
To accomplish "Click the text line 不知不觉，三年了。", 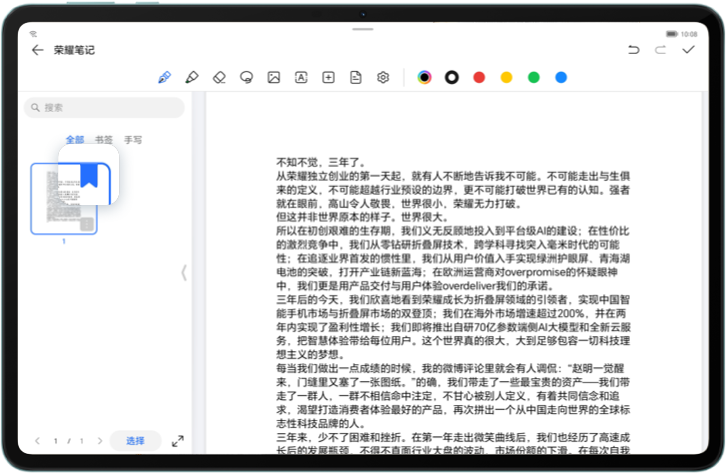I will pos(322,162).
